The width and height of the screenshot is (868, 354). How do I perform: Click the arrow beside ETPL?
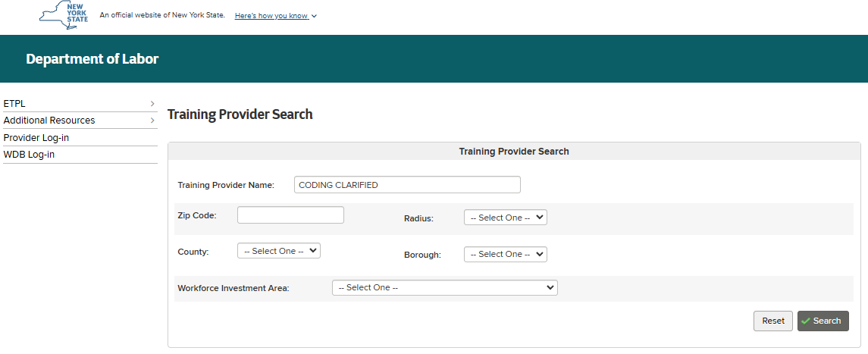(x=152, y=104)
